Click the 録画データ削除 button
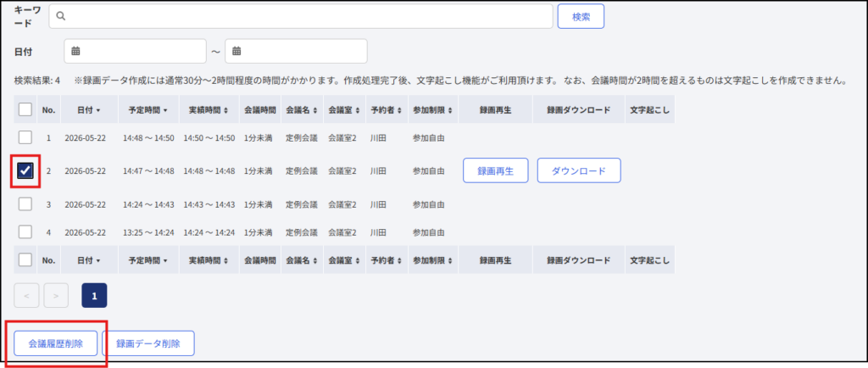Image resolution: width=868 pixels, height=368 pixels. click(x=148, y=343)
